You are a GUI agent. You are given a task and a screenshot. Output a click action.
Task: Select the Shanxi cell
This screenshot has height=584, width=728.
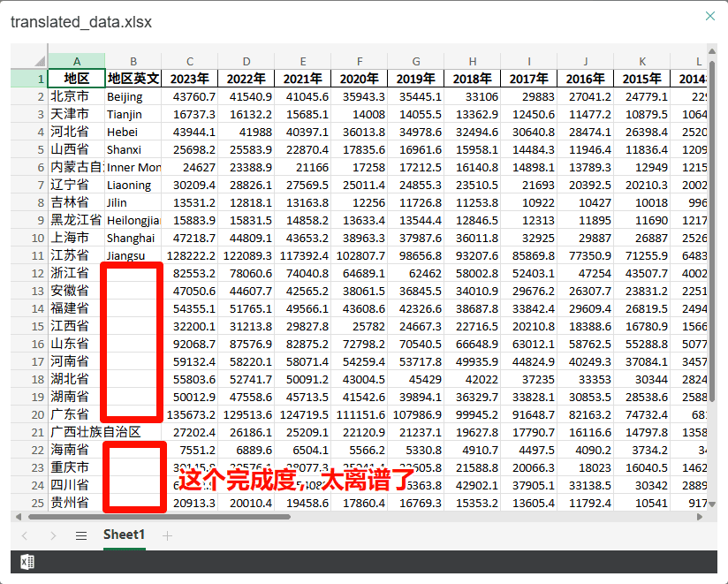(x=133, y=149)
